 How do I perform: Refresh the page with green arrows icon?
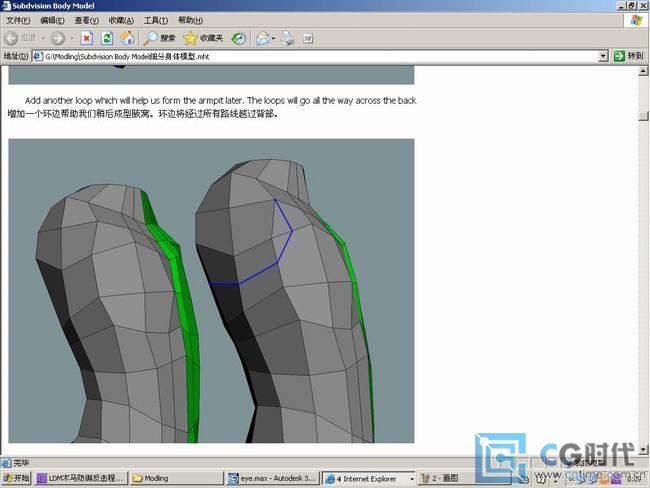tap(107, 39)
